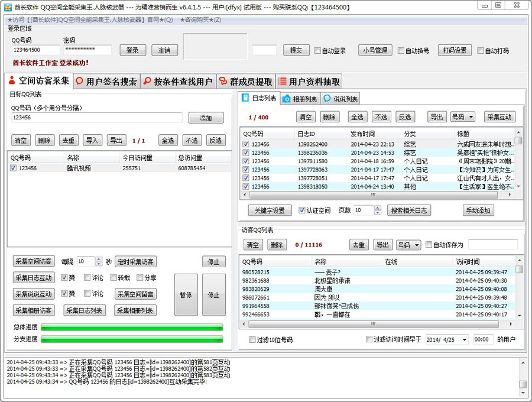Image resolution: width=532 pixels, height=402 pixels.
Task: Decrease the 每隔 seconds spinner
Action: click(99, 264)
